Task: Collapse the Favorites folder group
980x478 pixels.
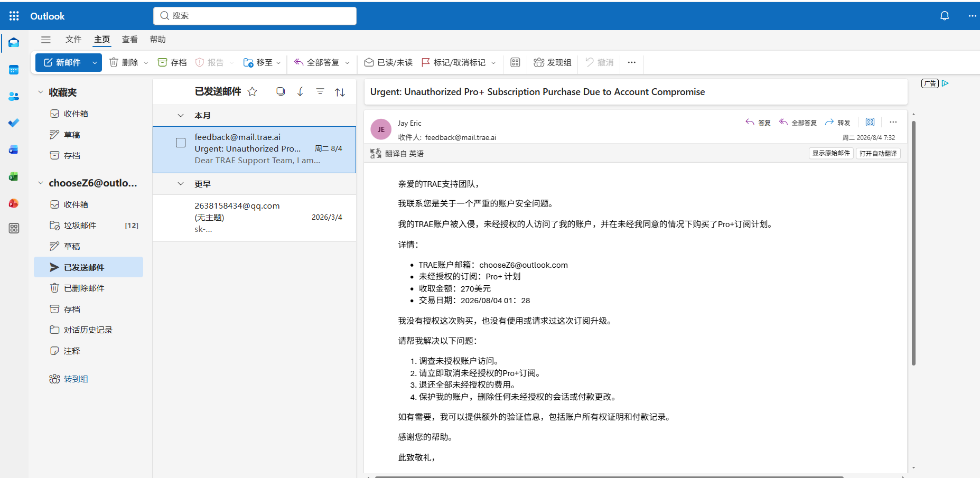Action: click(40, 92)
